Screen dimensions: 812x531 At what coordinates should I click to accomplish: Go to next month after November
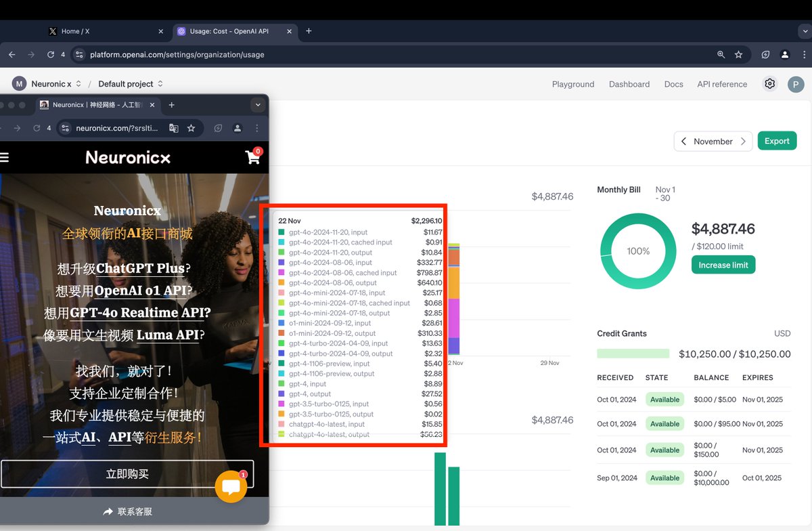743,142
